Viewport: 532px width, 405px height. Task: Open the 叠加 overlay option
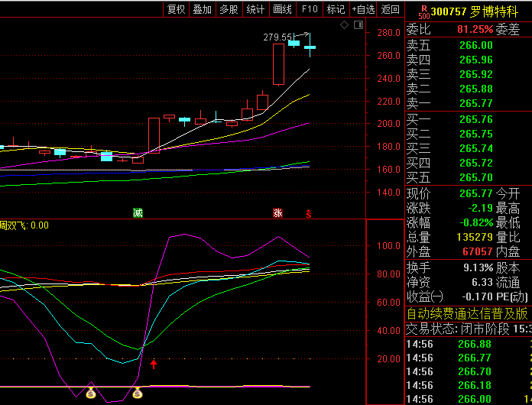pos(203,9)
